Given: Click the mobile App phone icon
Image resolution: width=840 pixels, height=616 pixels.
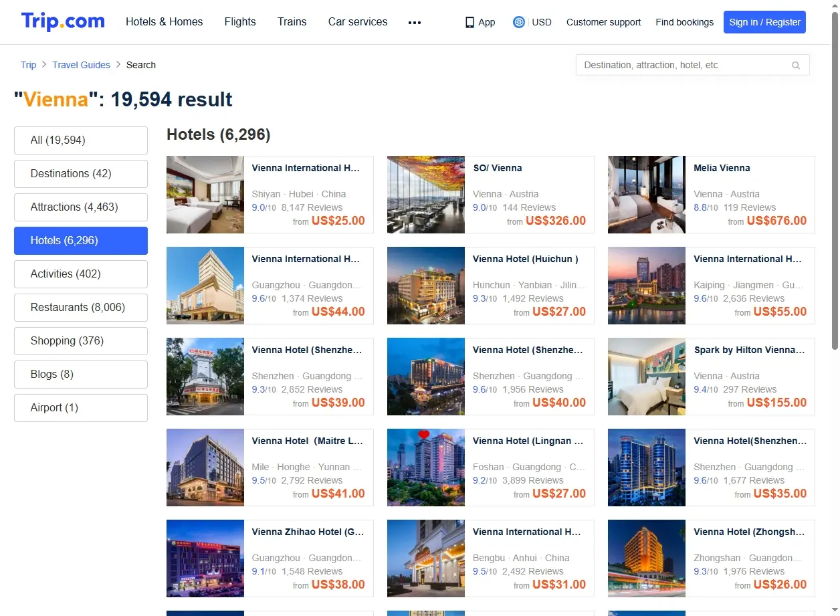Looking at the screenshot, I should pyautogui.click(x=469, y=22).
